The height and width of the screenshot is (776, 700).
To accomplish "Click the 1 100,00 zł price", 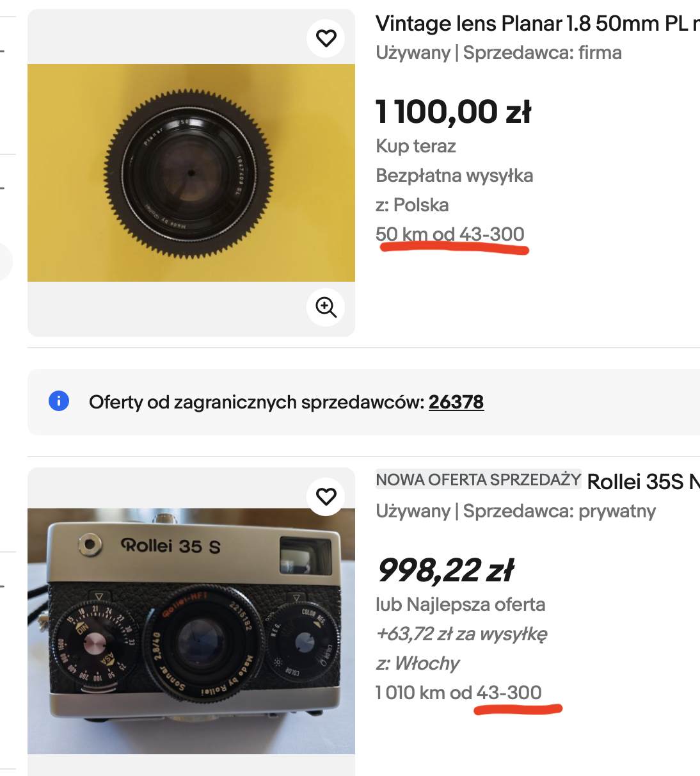I will 453,112.
